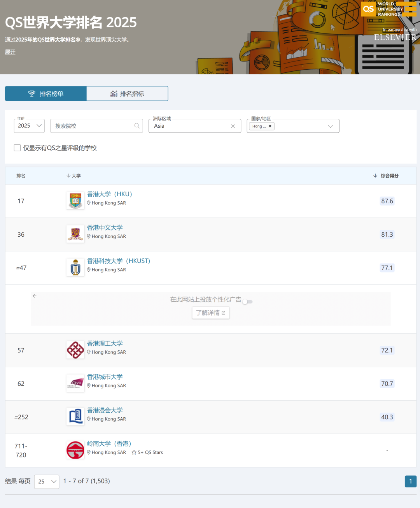
Task: Select the 排名榜单 tab
Action: (46, 94)
